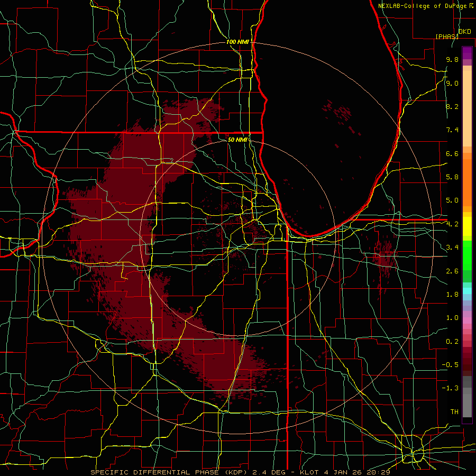
Task: Click the 100 NMI range ring label
Action: point(237,42)
